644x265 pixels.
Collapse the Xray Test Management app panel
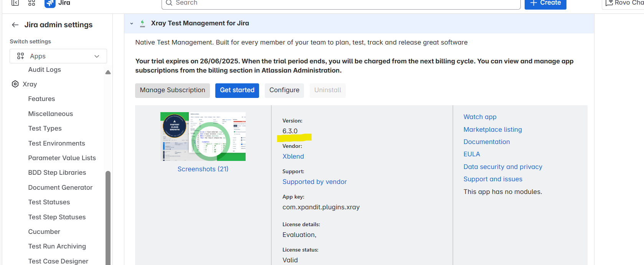point(132,23)
